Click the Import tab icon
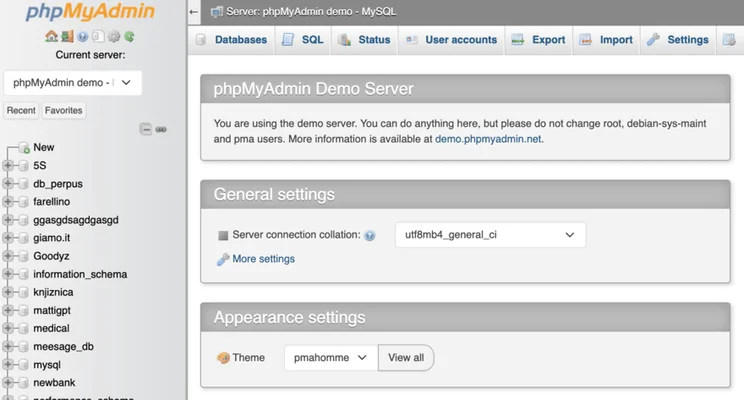This screenshot has height=400, width=744. coord(586,40)
